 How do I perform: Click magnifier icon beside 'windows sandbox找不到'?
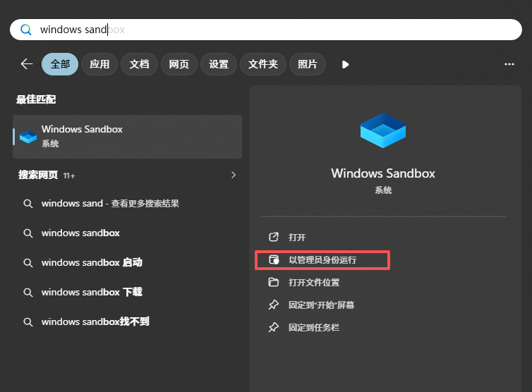(28, 321)
